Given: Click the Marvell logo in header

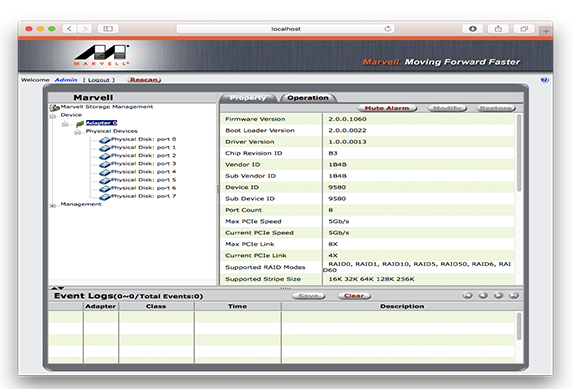Looking at the screenshot, I should coord(102,55).
